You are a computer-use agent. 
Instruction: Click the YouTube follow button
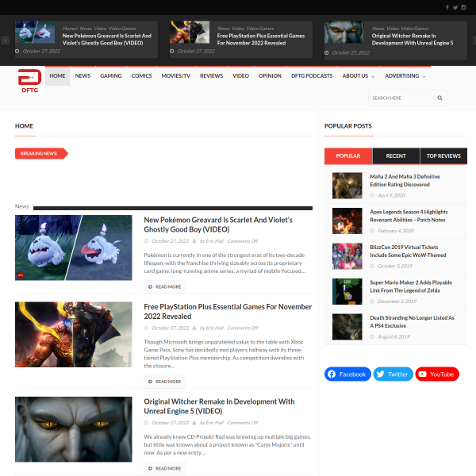(437, 374)
